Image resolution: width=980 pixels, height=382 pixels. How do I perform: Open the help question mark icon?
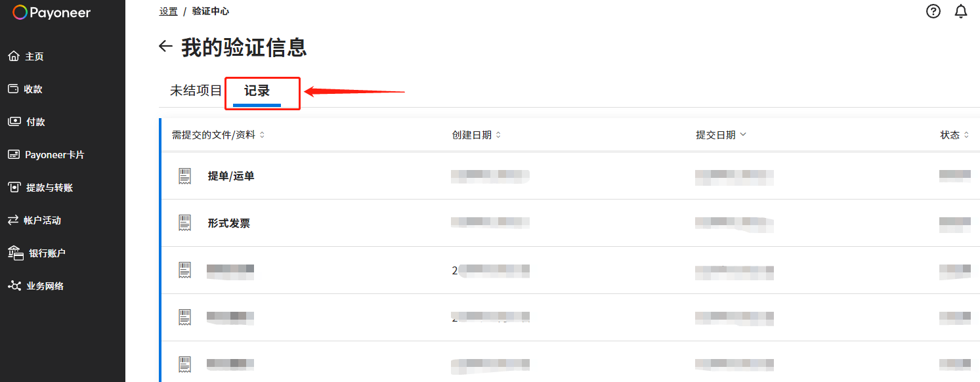(x=933, y=11)
